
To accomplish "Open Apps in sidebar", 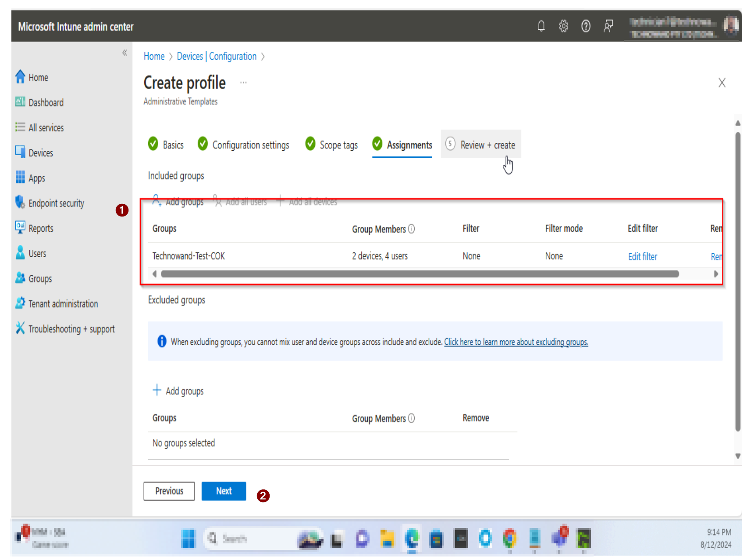I will 37,178.
